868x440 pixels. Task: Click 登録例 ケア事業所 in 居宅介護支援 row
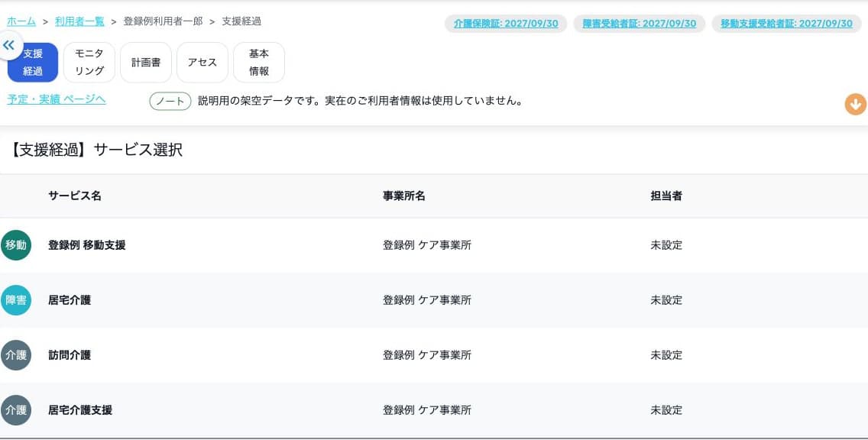[x=427, y=410]
